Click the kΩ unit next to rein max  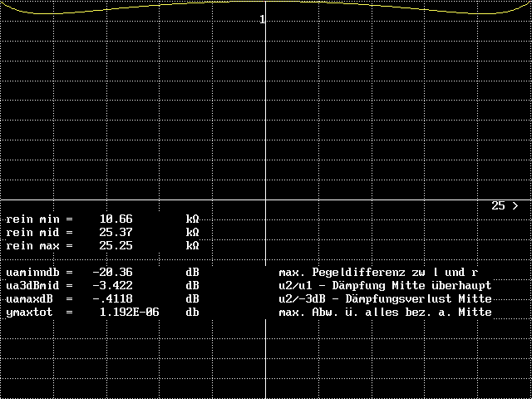point(192,246)
